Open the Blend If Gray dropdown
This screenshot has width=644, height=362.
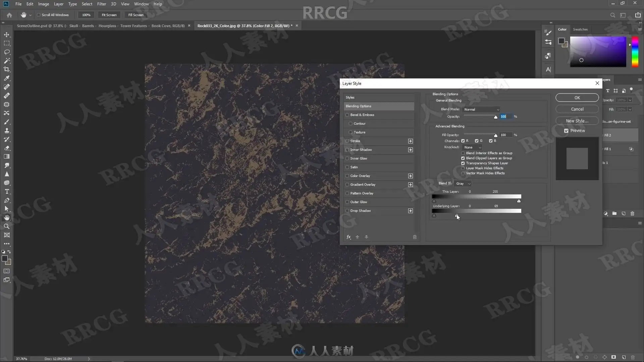pos(463,184)
